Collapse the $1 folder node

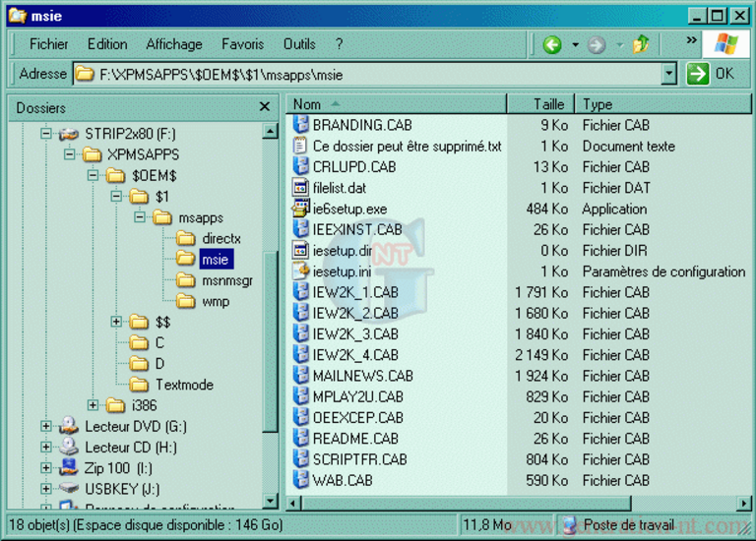coord(116,196)
